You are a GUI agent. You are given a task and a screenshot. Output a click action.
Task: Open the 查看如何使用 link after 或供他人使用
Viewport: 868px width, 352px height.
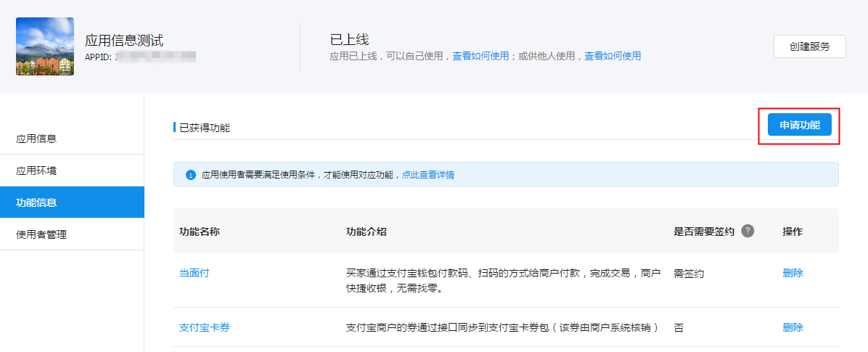[x=613, y=56]
